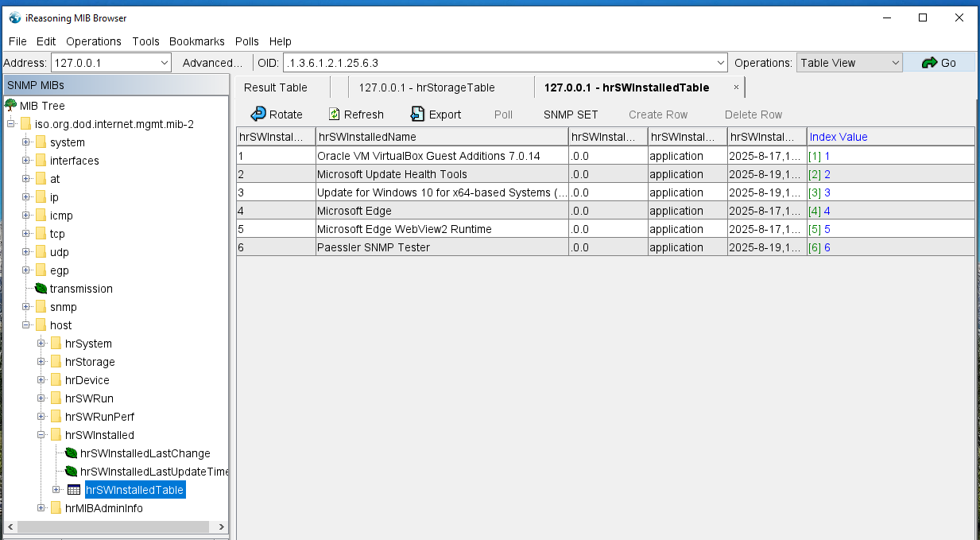The width and height of the screenshot is (980, 540).
Task: Click the transmission leaf icon
Action: pos(41,289)
